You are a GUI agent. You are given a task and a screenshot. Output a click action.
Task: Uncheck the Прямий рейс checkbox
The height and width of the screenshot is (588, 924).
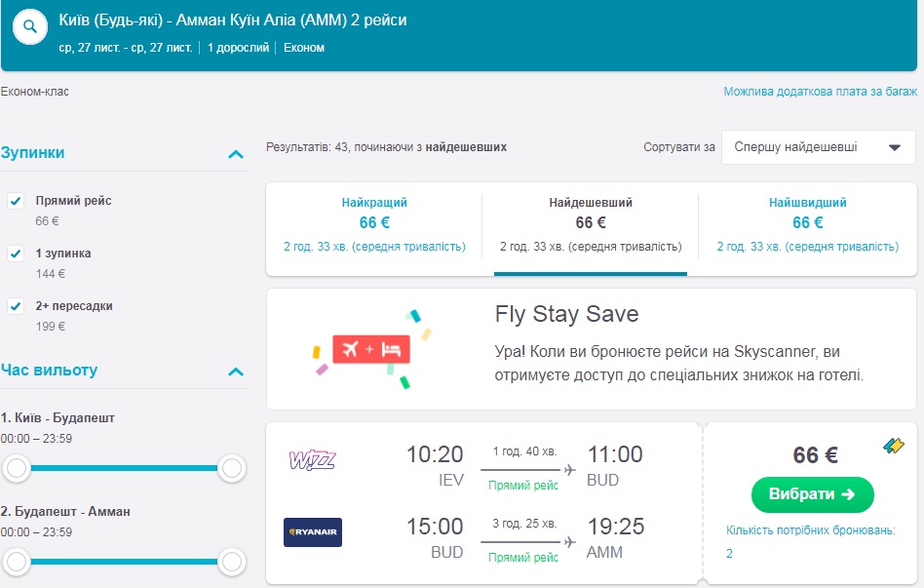coord(16,201)
